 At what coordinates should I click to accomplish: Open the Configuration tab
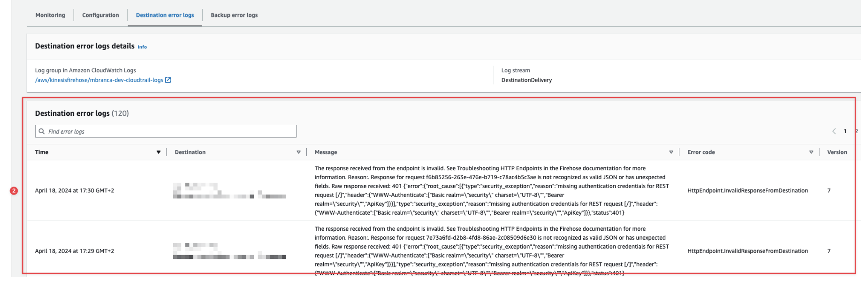(100, 15)
